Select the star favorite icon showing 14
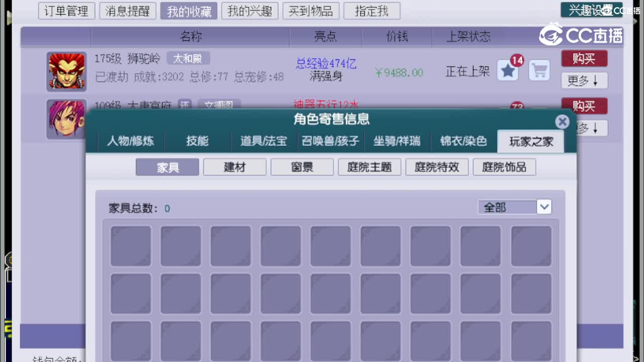 [x=508, y=71]
